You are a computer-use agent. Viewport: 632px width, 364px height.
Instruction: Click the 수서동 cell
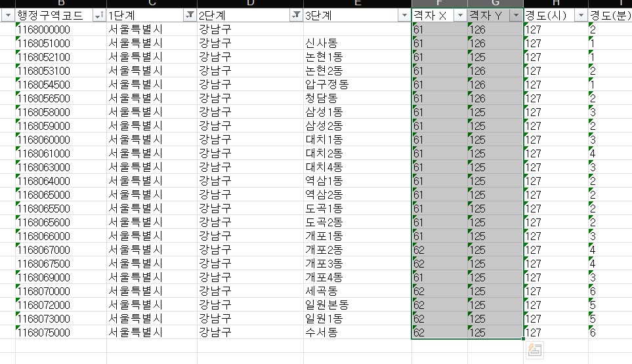[x=358, y=332]
